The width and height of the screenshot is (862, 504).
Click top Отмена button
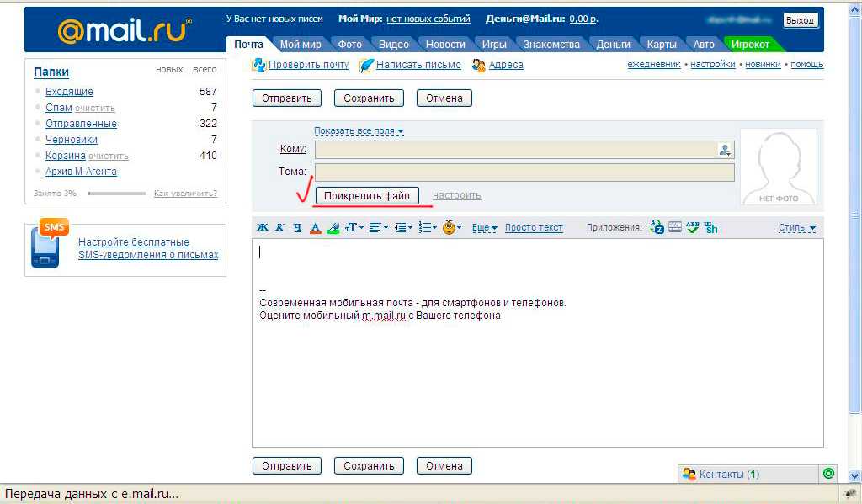tap(444, 98)
